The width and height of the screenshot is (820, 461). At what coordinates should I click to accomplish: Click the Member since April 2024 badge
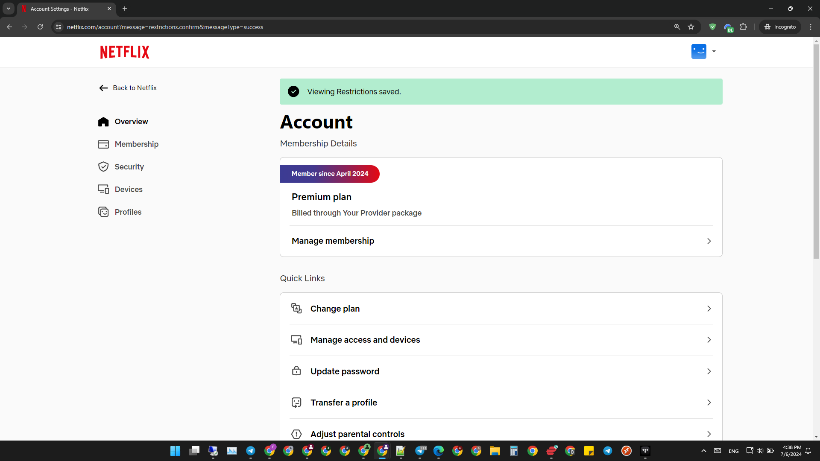click(329, 174)
